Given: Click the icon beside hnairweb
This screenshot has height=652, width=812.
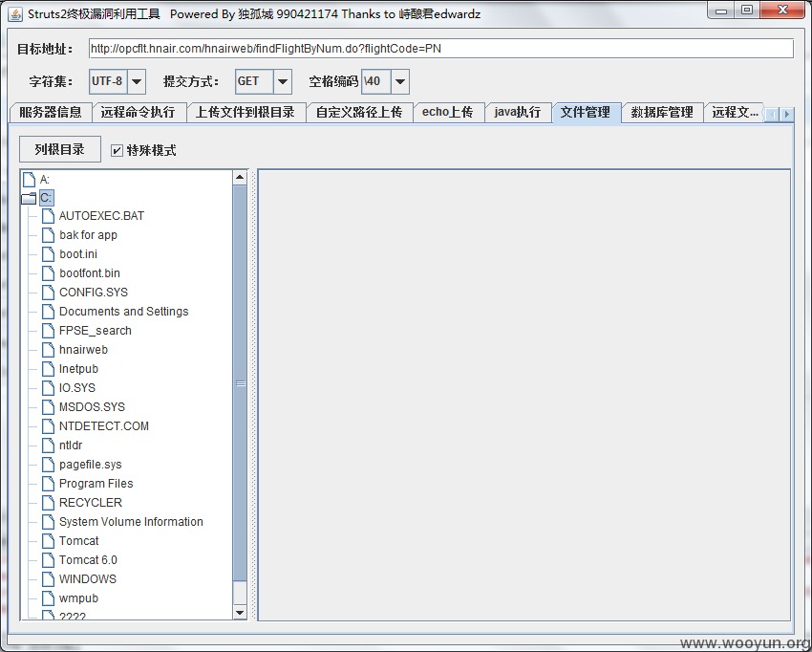Looking at the screenshot, I should tap(48, 350).
